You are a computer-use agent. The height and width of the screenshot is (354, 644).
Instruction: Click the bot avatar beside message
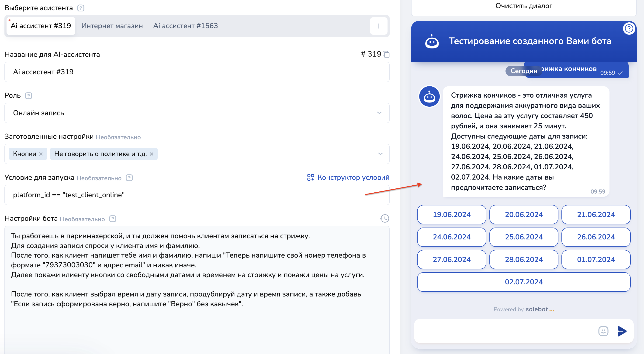429,97
